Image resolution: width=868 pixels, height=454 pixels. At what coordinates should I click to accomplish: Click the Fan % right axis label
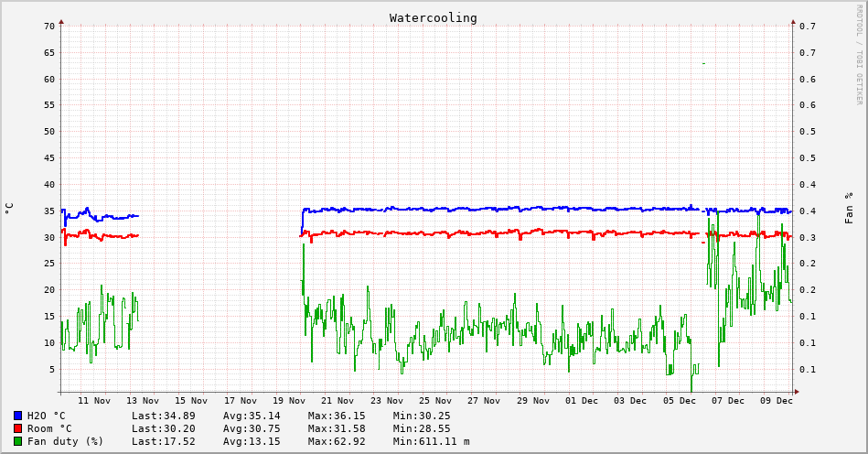click(x=849, y=208)
